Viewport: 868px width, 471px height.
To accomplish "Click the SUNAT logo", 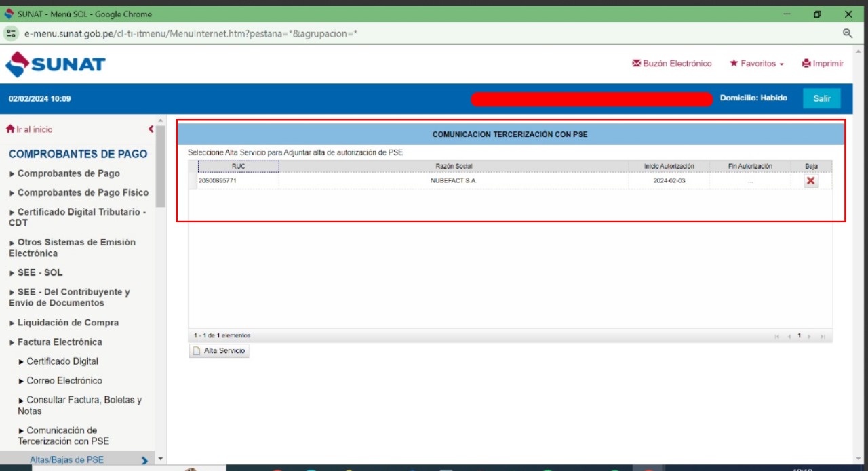I will (x=56, y=64).
